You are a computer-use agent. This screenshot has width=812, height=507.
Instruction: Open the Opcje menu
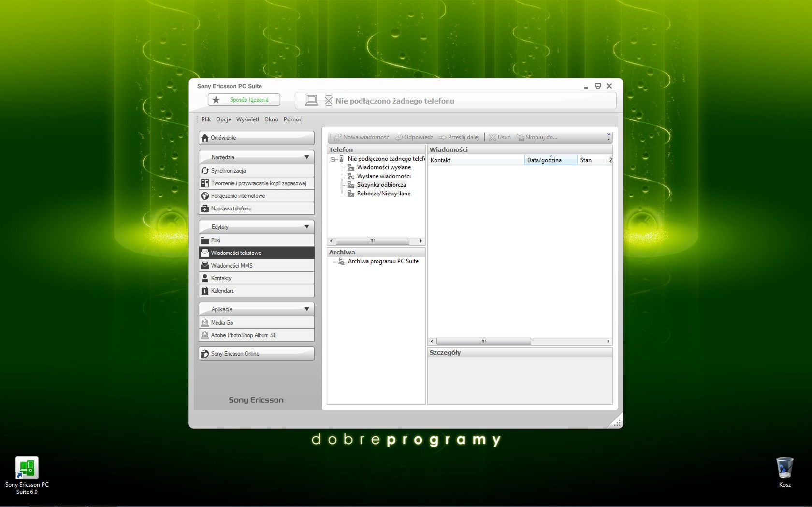pos(223,119)
